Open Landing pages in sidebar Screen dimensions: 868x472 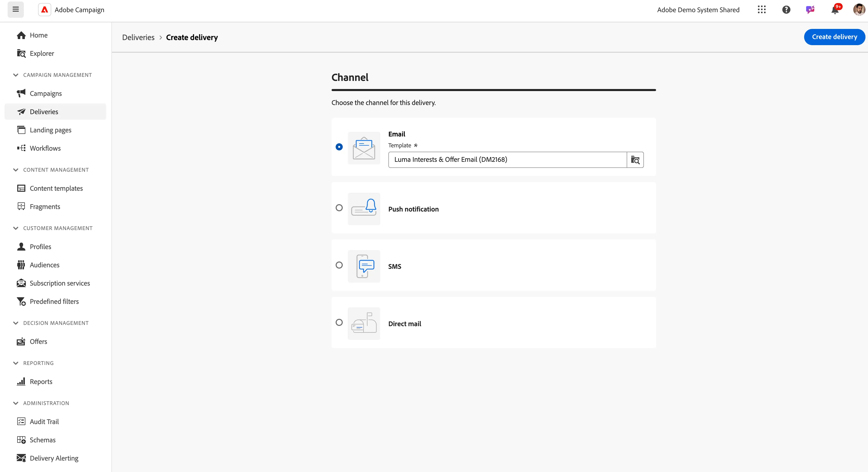pos(55,130)
